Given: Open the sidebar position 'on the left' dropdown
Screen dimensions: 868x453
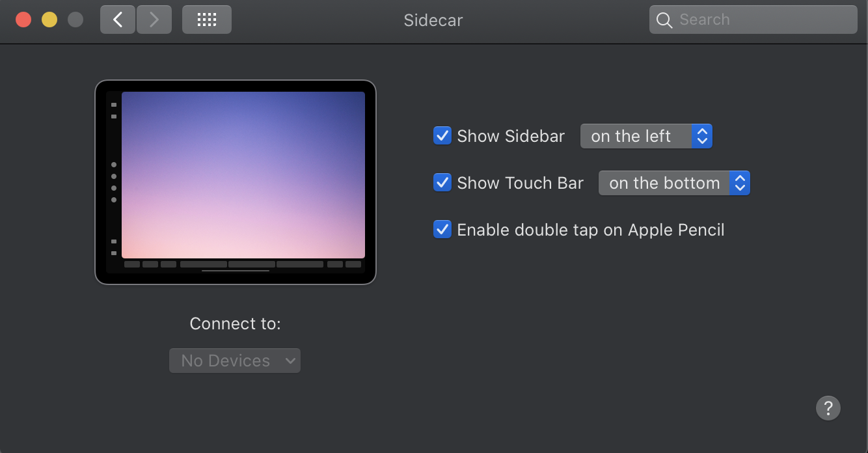Looking at the screenshot, I should (646, 136).
